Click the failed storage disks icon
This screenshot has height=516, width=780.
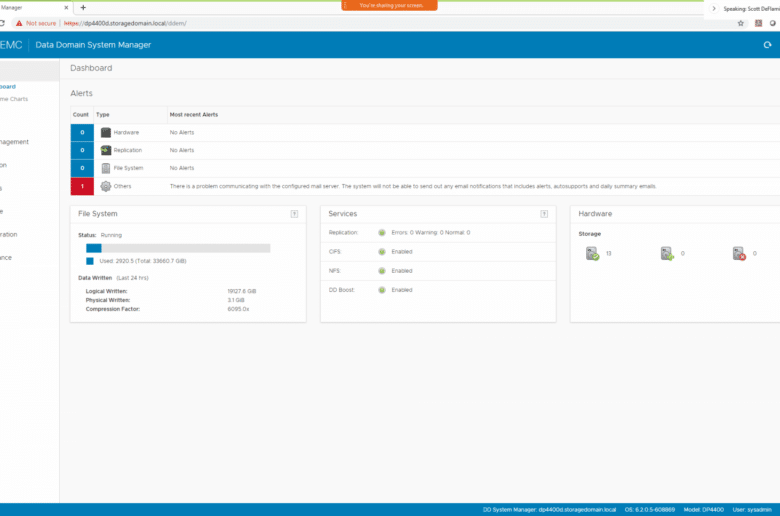click(x=739, y=253)
